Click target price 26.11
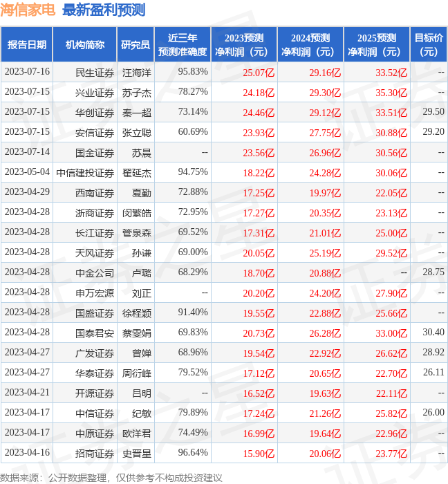The image size is (448, 484). pos(433,372)
